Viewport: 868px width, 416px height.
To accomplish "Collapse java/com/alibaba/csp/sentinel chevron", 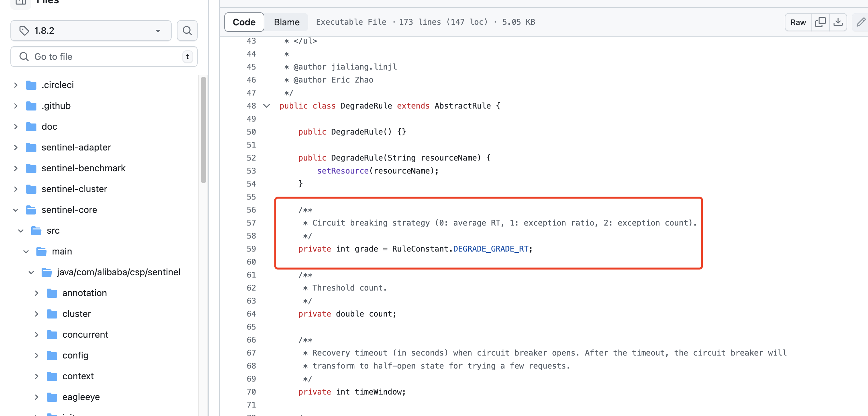I will (x=31, y=272).
